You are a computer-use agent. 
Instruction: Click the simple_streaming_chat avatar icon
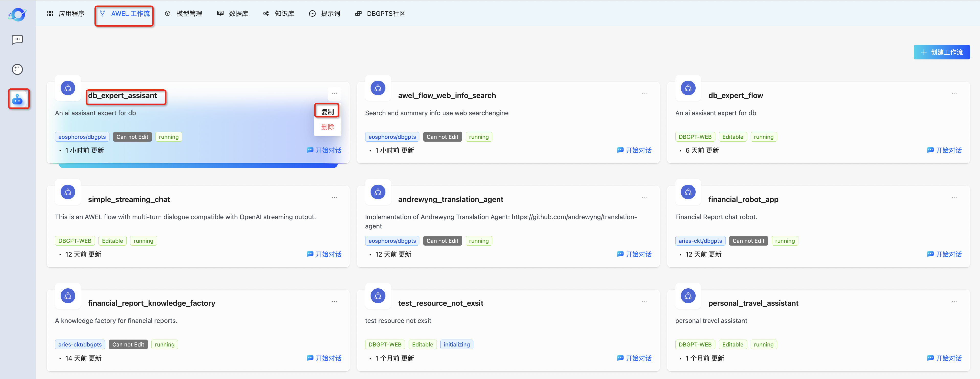pos(68,192)
